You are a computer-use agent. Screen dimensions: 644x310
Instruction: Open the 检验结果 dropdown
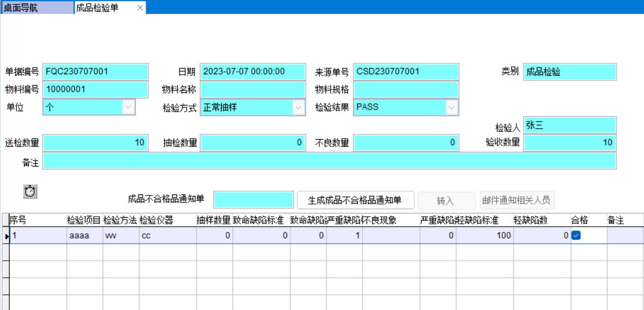452,107
